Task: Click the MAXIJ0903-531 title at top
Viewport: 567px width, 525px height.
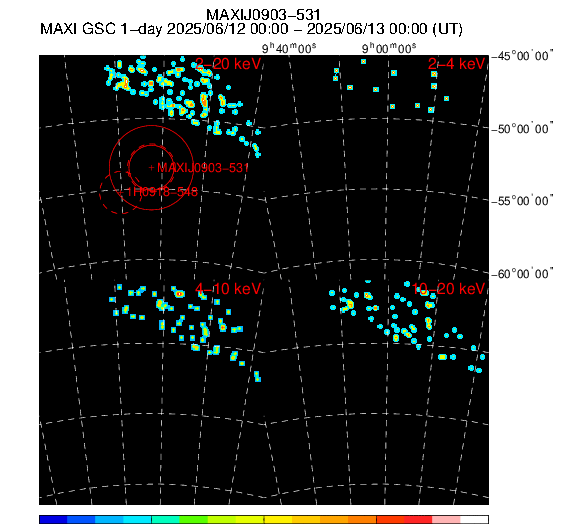Action: coord(263,15)
